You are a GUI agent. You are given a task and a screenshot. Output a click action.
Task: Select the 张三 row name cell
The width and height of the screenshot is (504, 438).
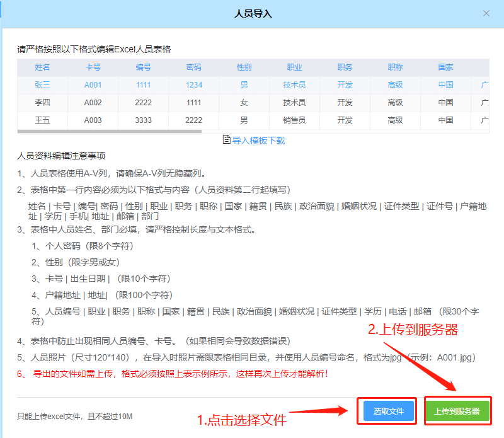click(x=42, y=85)
